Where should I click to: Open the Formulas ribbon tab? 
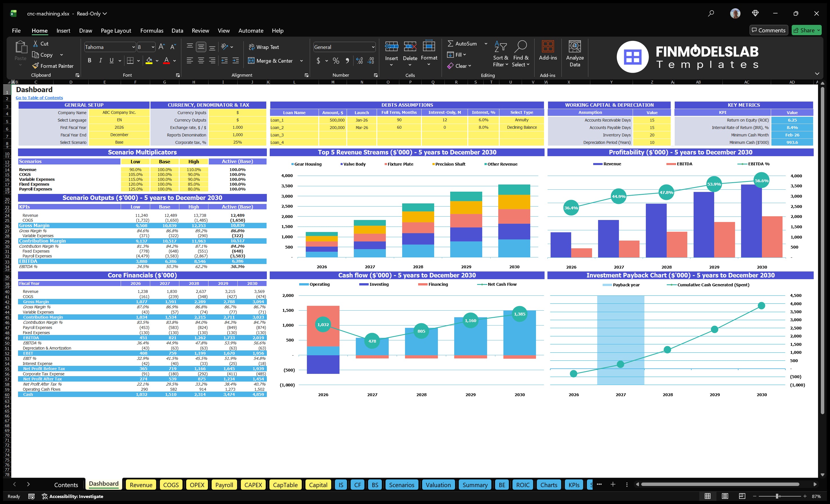coord(152,31)
